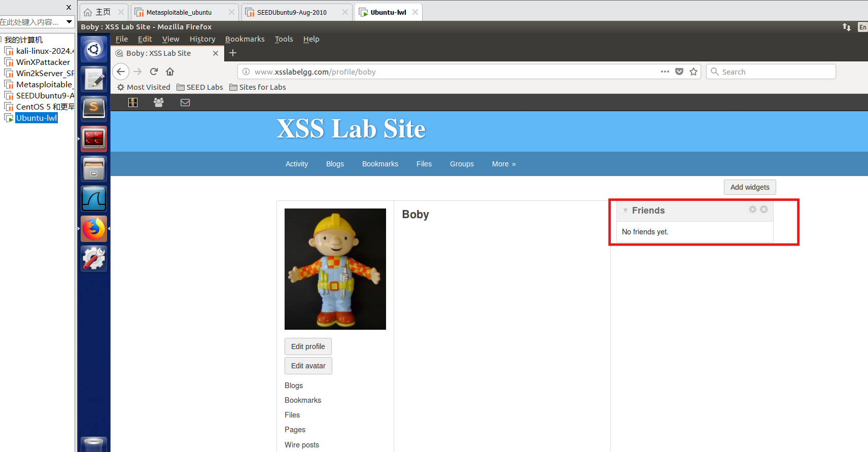This screenshot has width=868, height=452.
Task: Click the Firefox Search input box
Action: coord(771,72)
